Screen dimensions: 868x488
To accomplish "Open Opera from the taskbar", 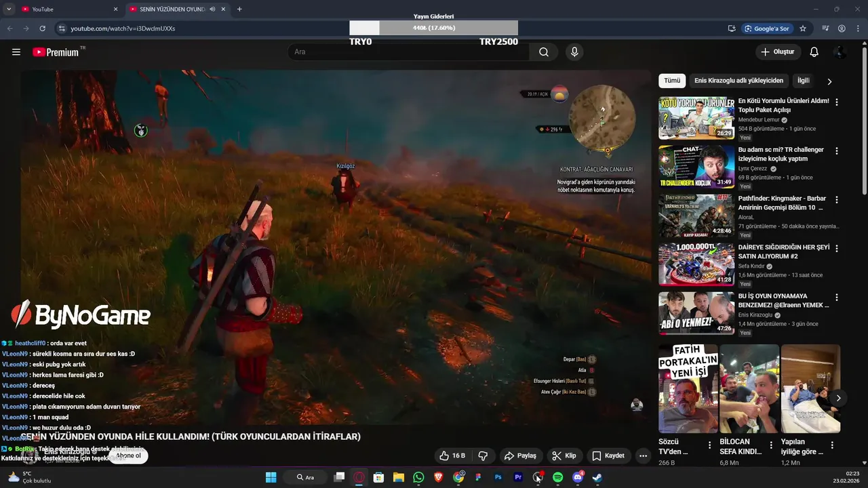I will pos(359,477).
